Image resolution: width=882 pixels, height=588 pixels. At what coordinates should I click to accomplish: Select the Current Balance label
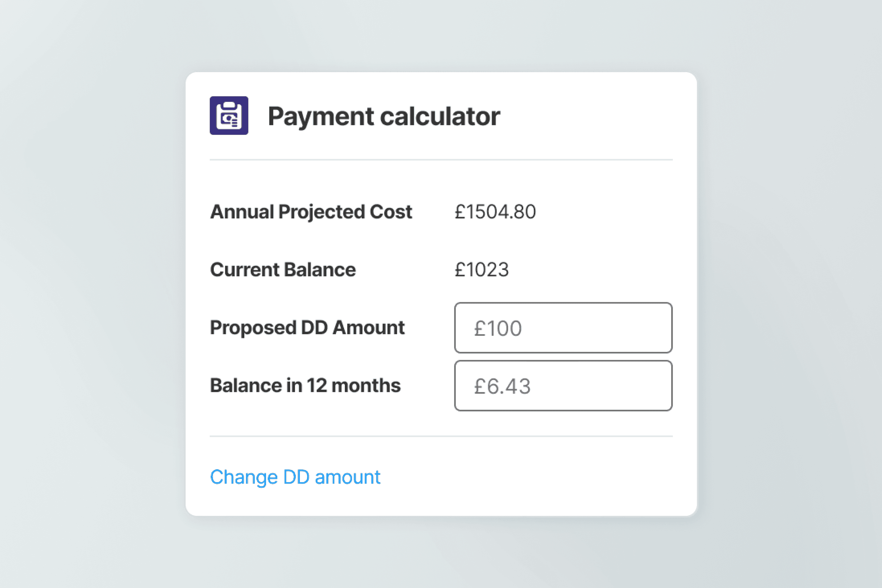[x=283, y=270]
